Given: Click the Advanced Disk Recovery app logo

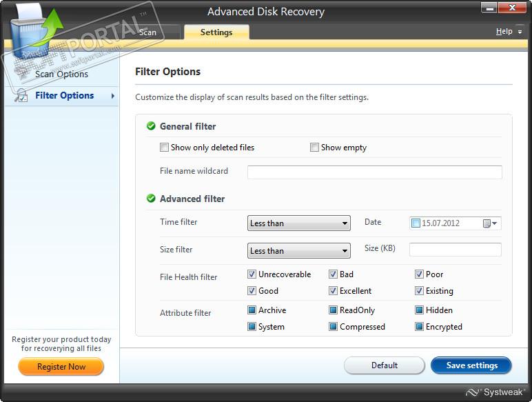Looking at the screenshot, I should (x=36, y=32).
